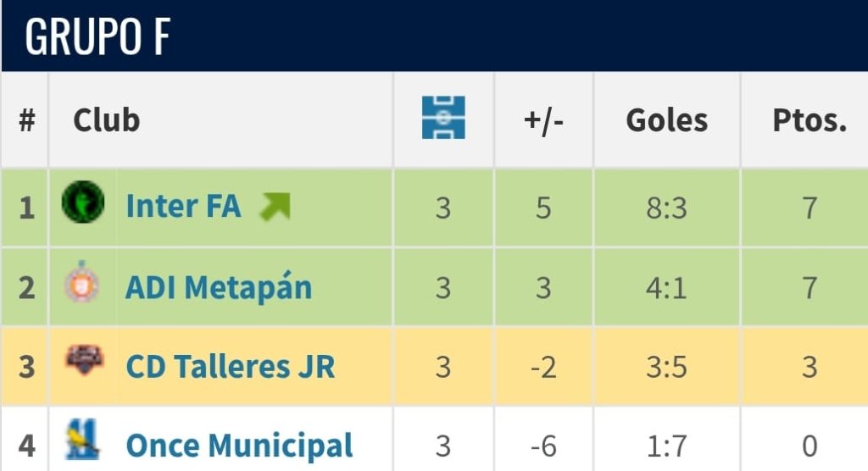Viewport: 868px width, 471px height.
Task: Open the ADI Metapán team link
Action: pyautogui.click(x=219, y=287)
